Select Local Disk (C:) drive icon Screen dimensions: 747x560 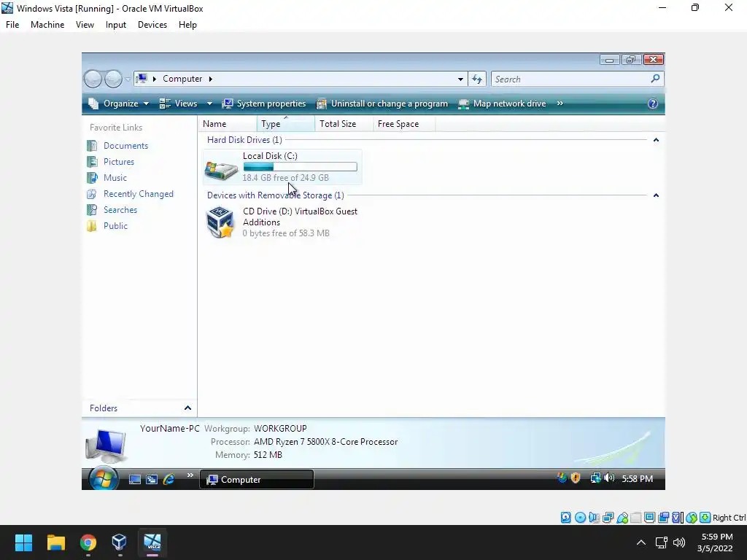click(221, 169)
